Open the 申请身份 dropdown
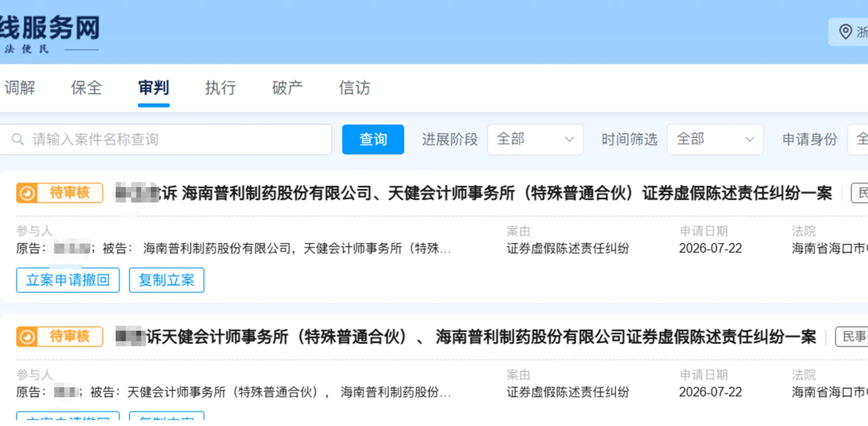 pyautogui.click(x=858, y=140)
